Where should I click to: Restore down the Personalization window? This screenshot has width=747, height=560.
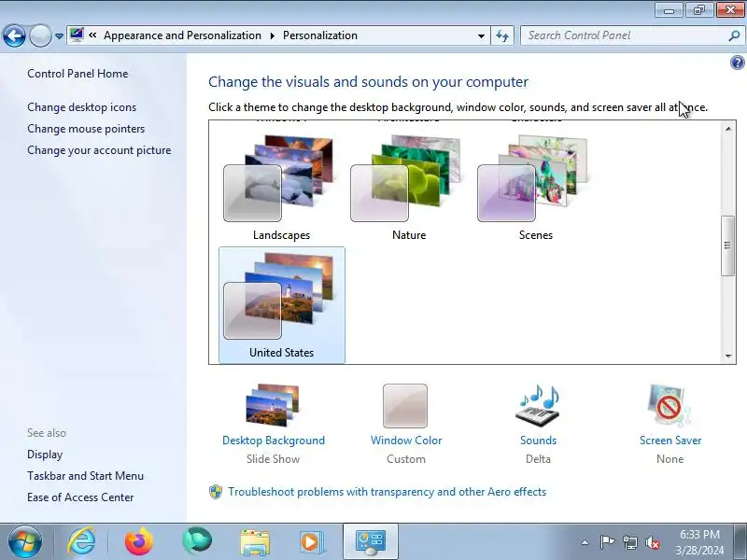tap(698, 10)
